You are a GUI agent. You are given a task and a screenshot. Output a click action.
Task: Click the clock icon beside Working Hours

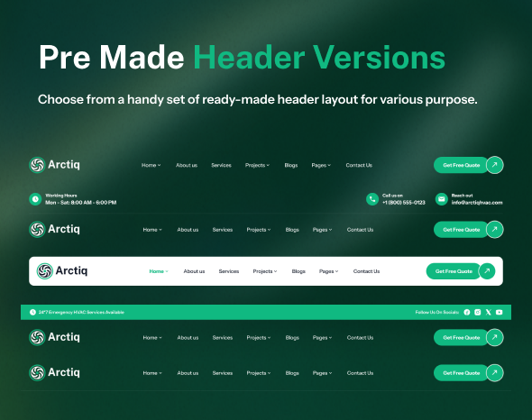point(35,199)
